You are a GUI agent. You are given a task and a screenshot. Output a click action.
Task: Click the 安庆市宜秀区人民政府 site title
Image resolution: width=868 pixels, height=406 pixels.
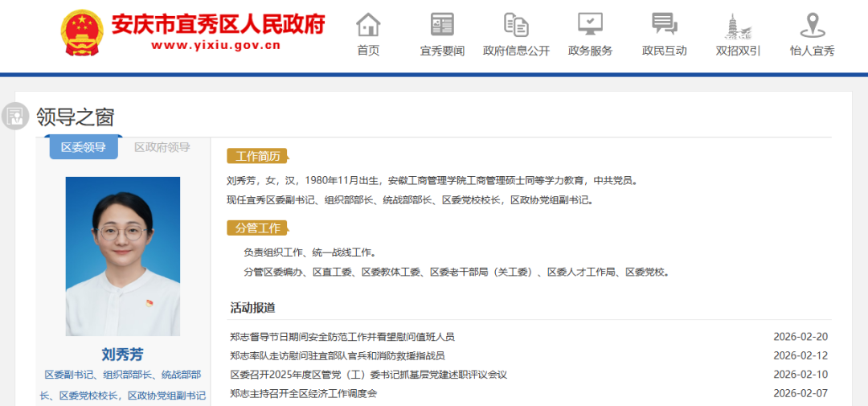pos(218,23)
